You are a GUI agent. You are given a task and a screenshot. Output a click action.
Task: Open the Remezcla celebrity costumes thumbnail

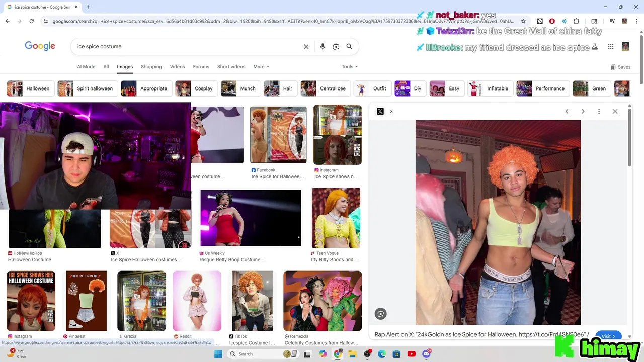pos(323,301)
